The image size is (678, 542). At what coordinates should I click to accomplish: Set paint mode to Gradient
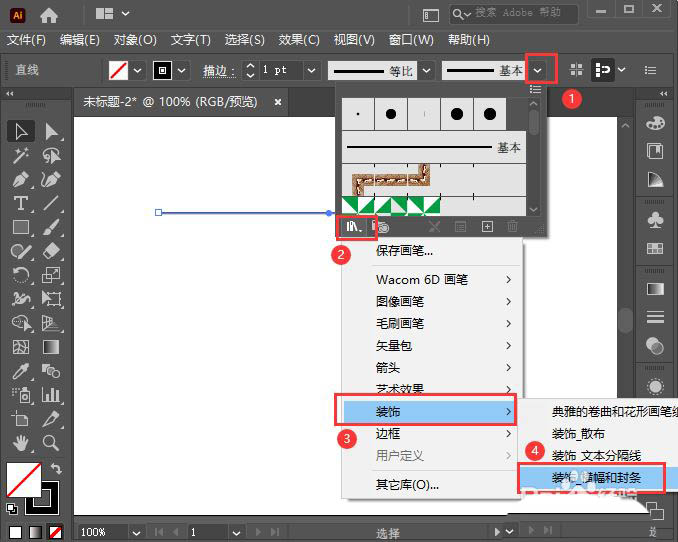35,532
